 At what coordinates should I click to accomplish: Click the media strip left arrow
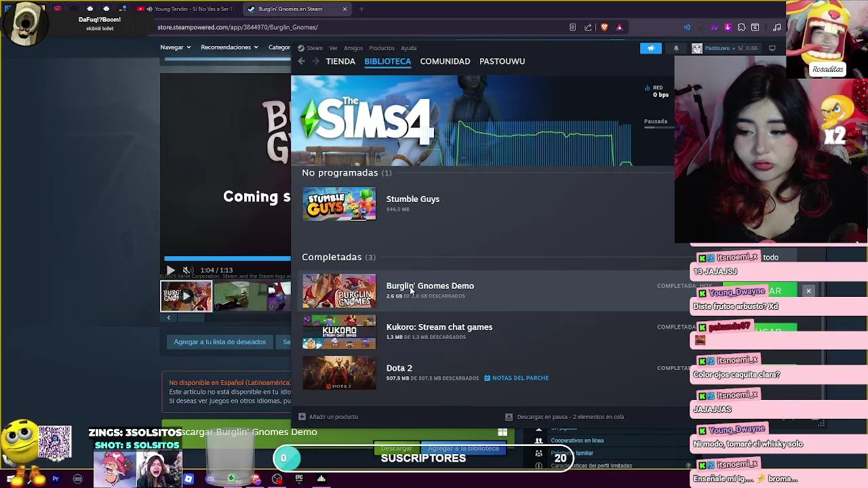168,318
